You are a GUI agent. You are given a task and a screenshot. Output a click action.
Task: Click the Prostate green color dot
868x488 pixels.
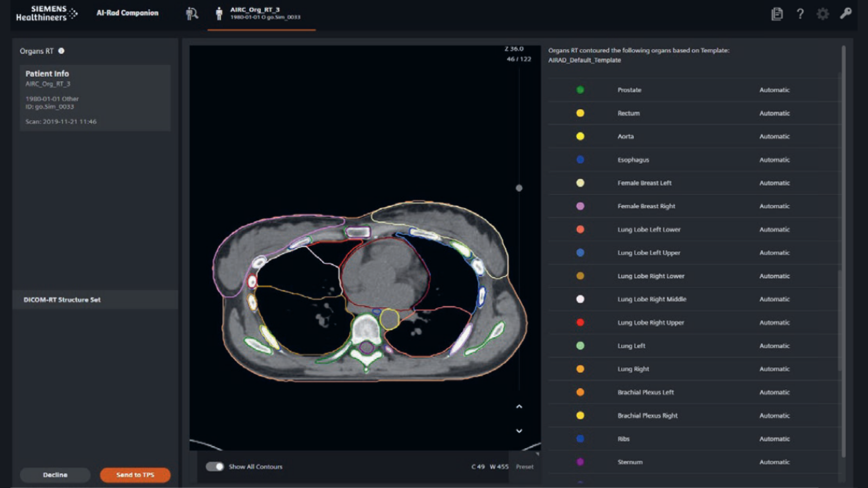(x=580, y=90)
